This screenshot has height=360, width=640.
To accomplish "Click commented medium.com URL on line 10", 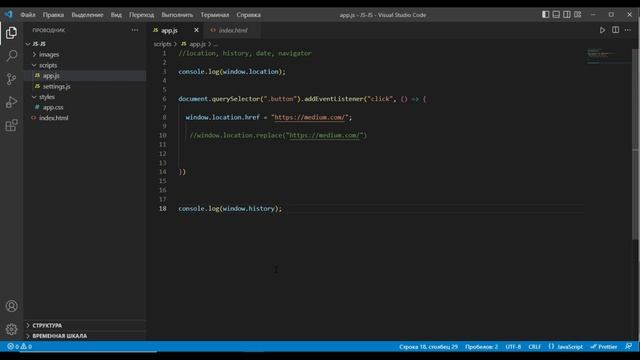I will click(x=324, y=136).
